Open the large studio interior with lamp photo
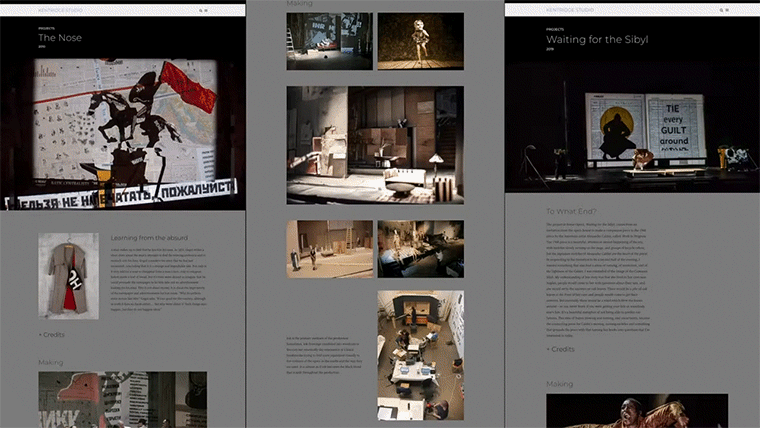The height and width of the screenshot is (428, 760). [375, 145]
